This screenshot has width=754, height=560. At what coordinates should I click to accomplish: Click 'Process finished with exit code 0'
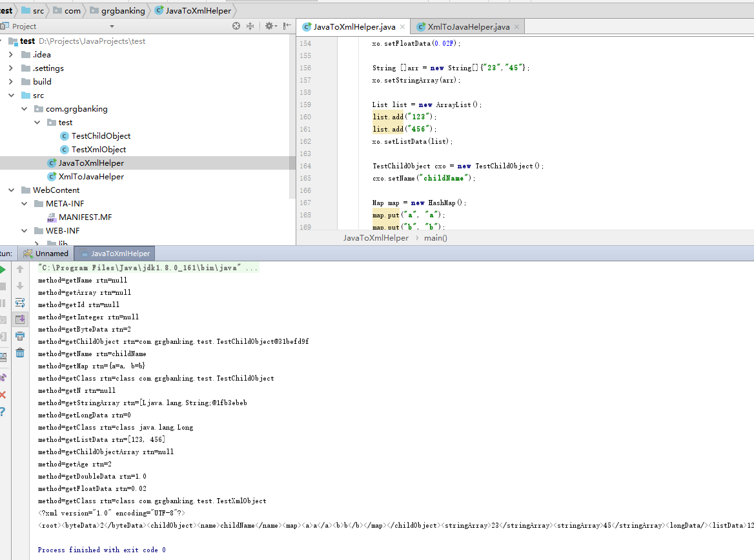click(102, 550)
